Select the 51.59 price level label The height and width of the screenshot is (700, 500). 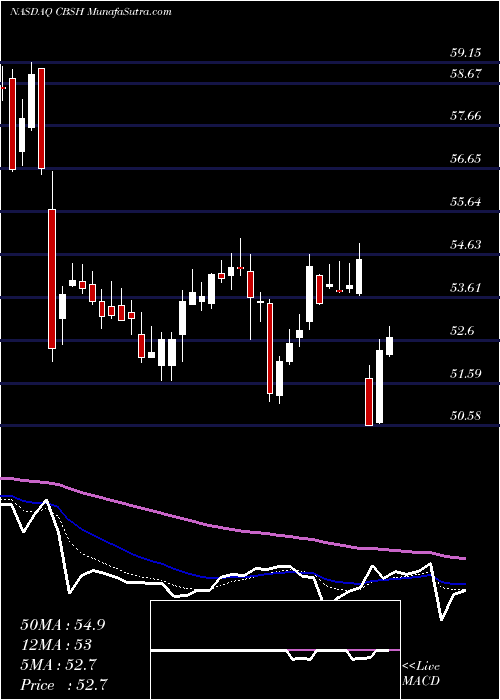coord(465,373)
